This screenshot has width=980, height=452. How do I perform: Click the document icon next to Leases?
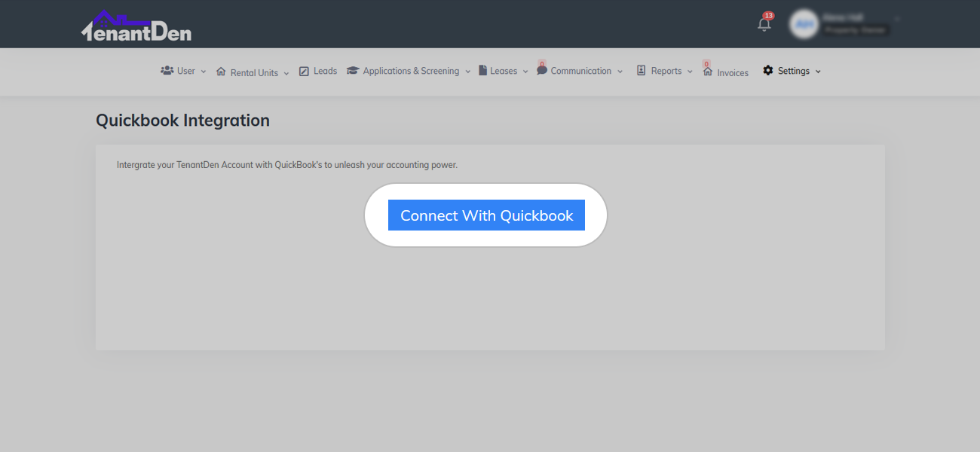coord(484,70)
